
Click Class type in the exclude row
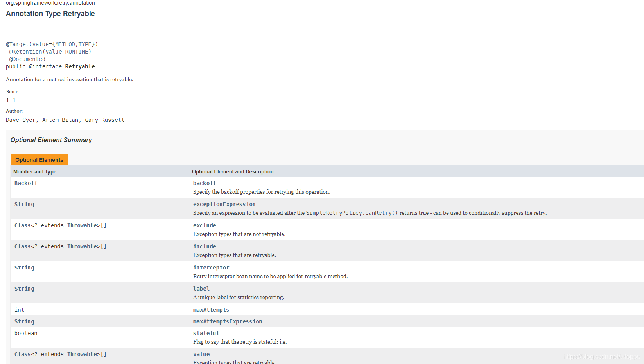(23, 225)
